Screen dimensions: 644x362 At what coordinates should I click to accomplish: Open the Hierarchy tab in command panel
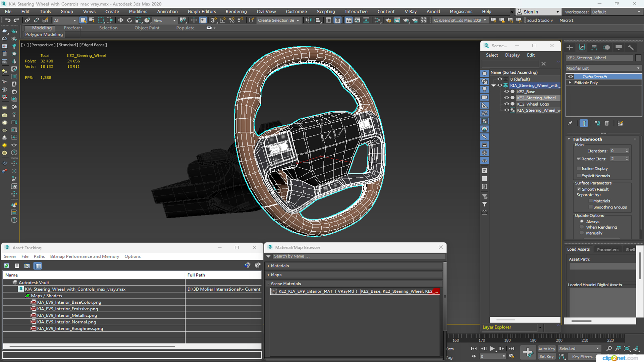tap(594, 48)
